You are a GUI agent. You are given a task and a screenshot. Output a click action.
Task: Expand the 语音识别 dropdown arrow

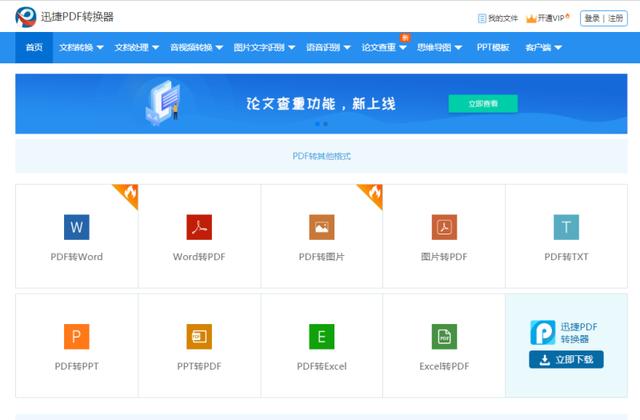tap(347, 48)
